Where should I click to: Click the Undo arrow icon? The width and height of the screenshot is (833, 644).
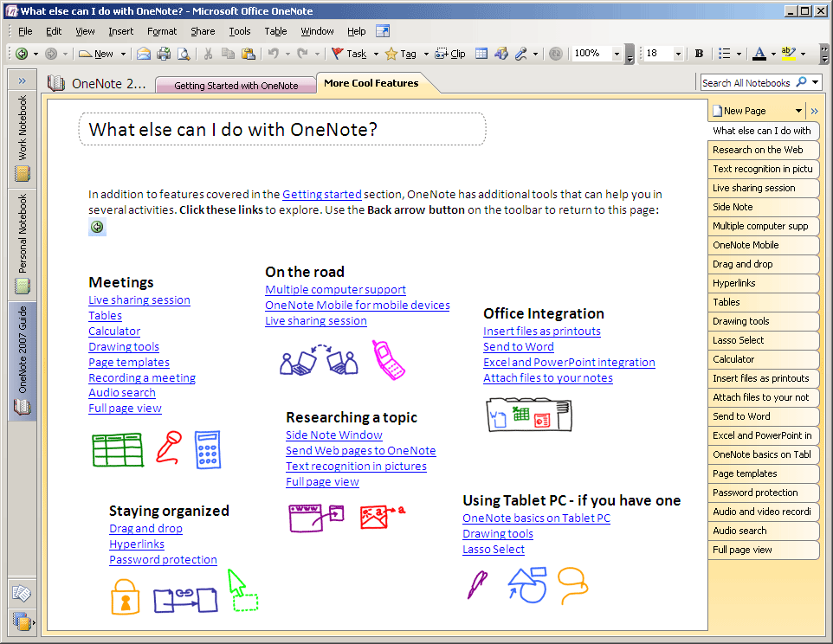click(x=273, y=54)
